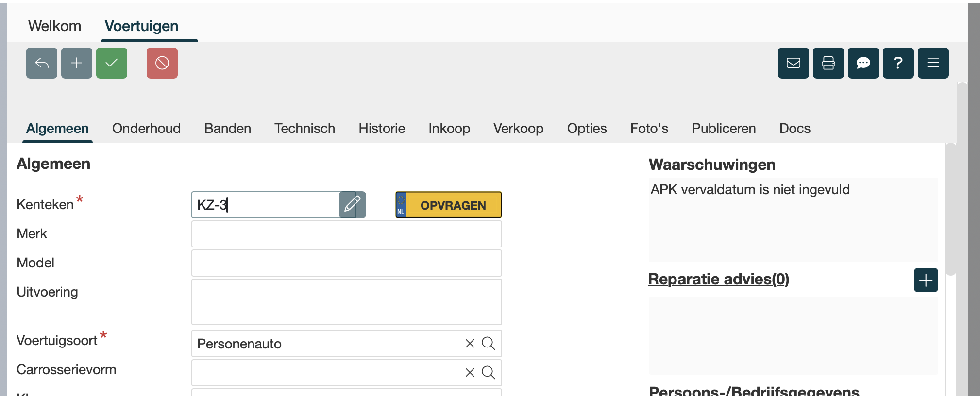Add a Reparatie advies with plus button

tap(926, 280)
